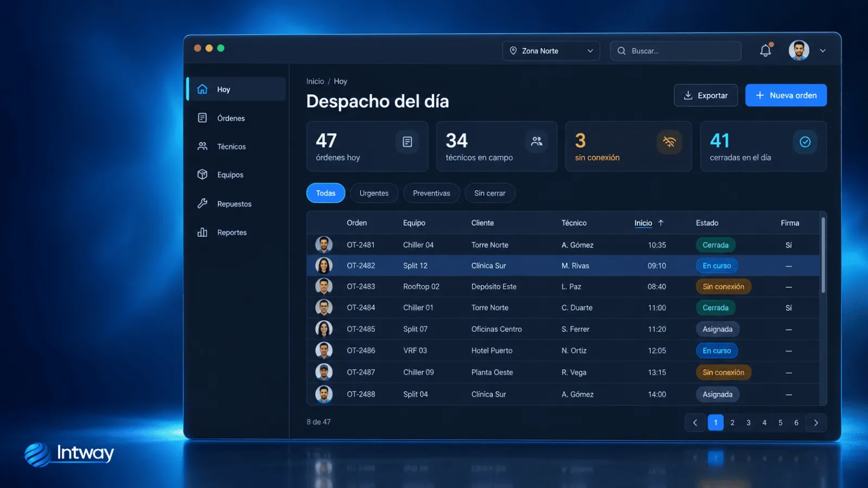Go to previous page arrow
This screenshot has width=868, height=488.
pos(695,423)
